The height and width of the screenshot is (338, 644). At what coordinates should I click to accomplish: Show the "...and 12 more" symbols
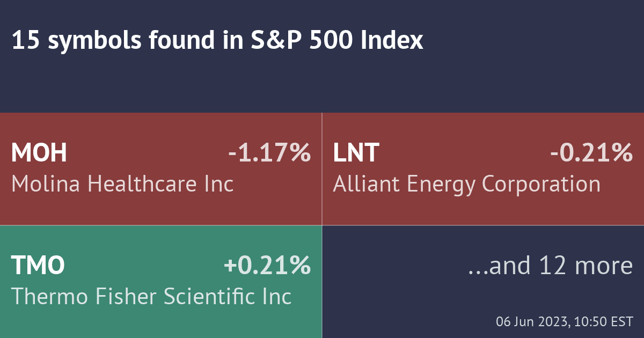550,266
